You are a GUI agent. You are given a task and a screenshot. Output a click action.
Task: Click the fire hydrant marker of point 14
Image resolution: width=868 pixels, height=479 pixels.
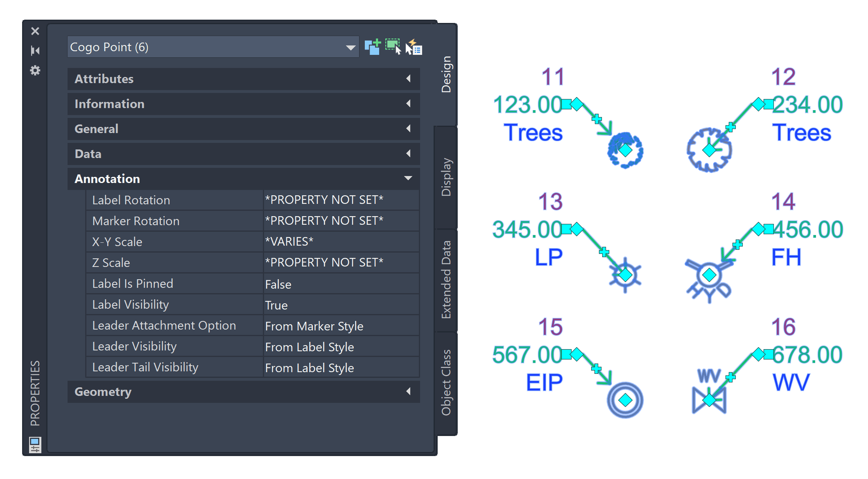pos(709,280)
